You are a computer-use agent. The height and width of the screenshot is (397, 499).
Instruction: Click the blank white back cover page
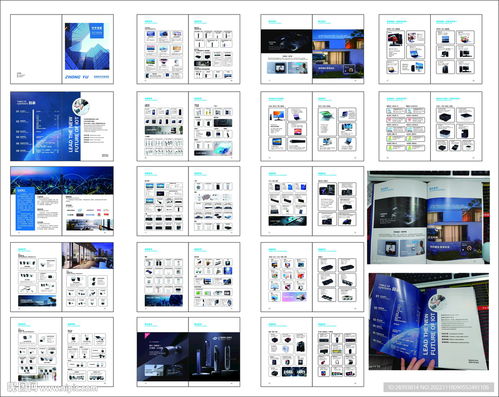coord(36,49)
